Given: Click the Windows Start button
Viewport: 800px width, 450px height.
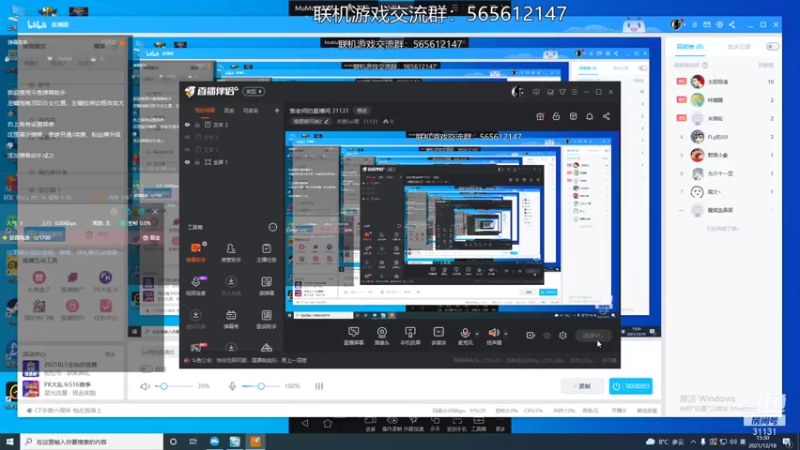Looking at the screenshot, I should (10, 442).
